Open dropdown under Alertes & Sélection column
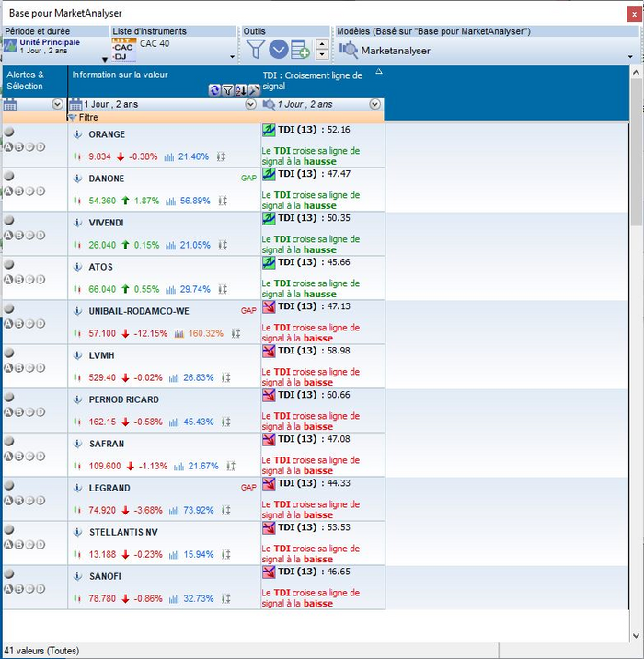This screenshot has height=659, width=644. 58,104
